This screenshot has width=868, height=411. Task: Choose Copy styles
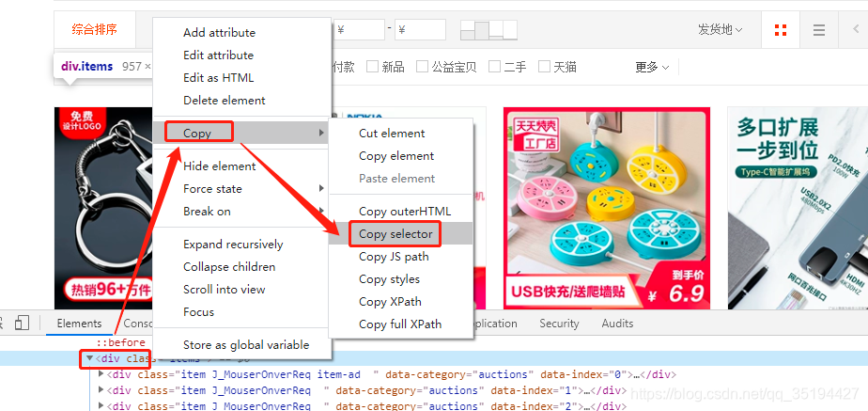pos(401,279)
